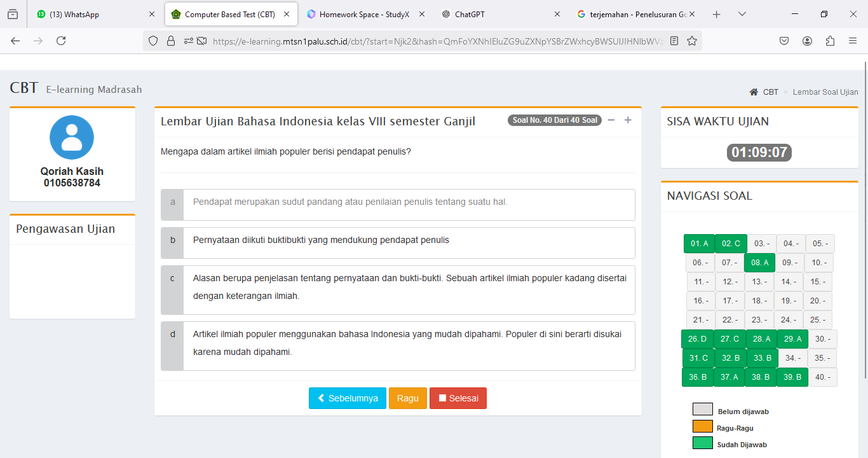Viewport: 868px width, 458px height.
Task: Jump to question 30
Action: (823, 339)
